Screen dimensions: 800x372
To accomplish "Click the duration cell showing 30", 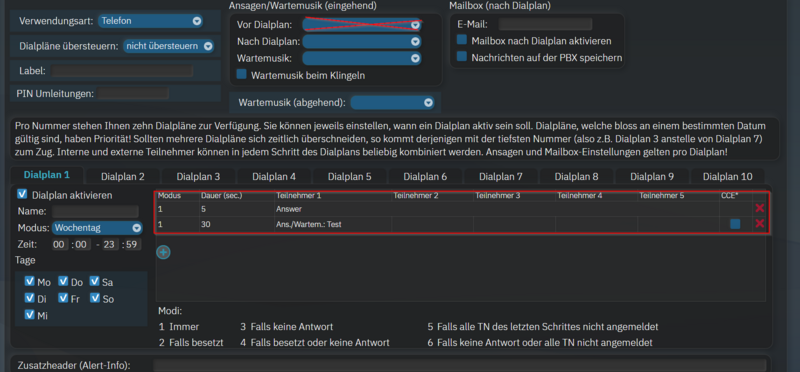I will point(237,224).
